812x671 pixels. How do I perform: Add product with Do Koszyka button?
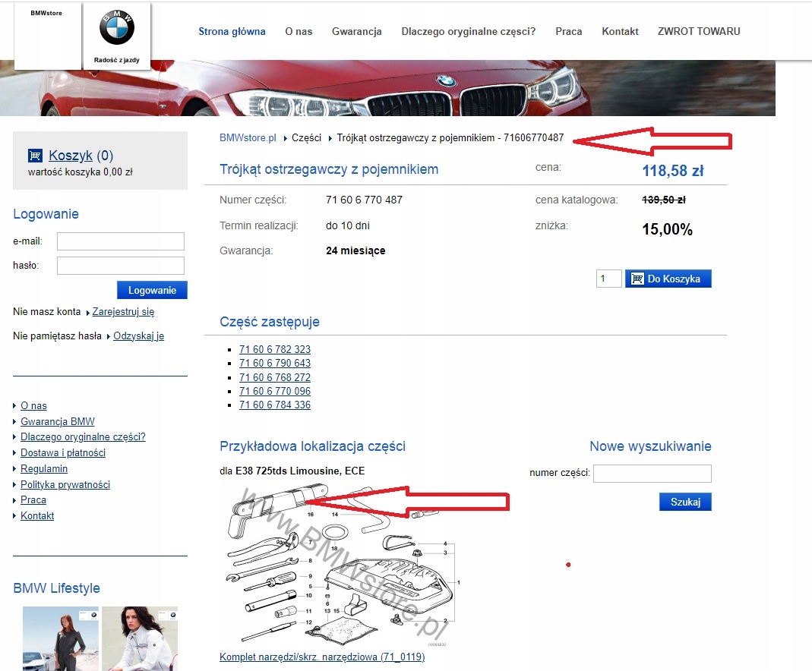(668, 279)
